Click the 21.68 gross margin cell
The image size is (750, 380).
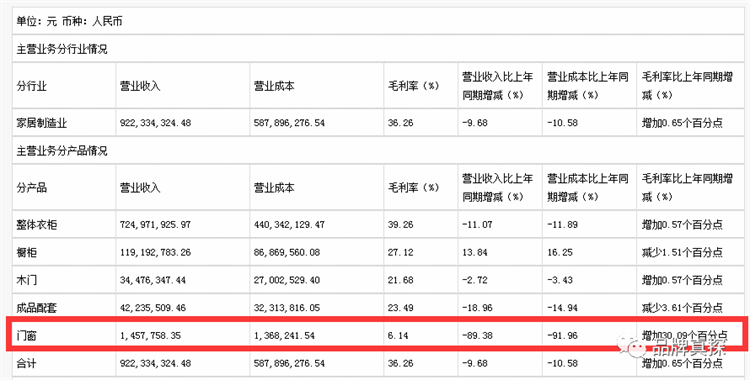[400, 280]
